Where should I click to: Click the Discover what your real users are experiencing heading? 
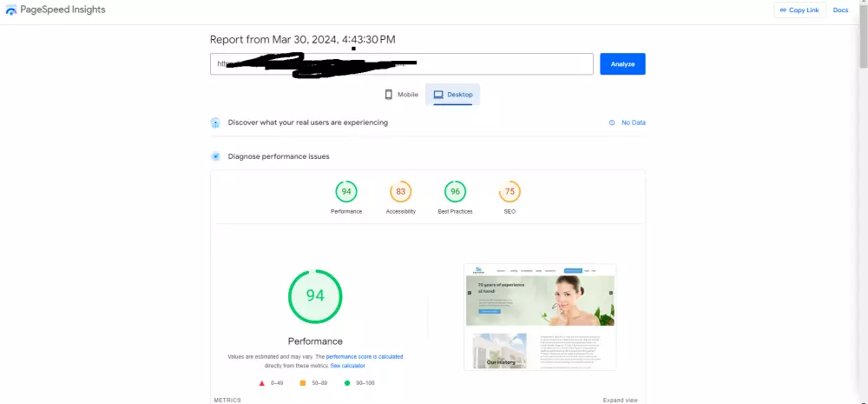click(x=308, y=123)
